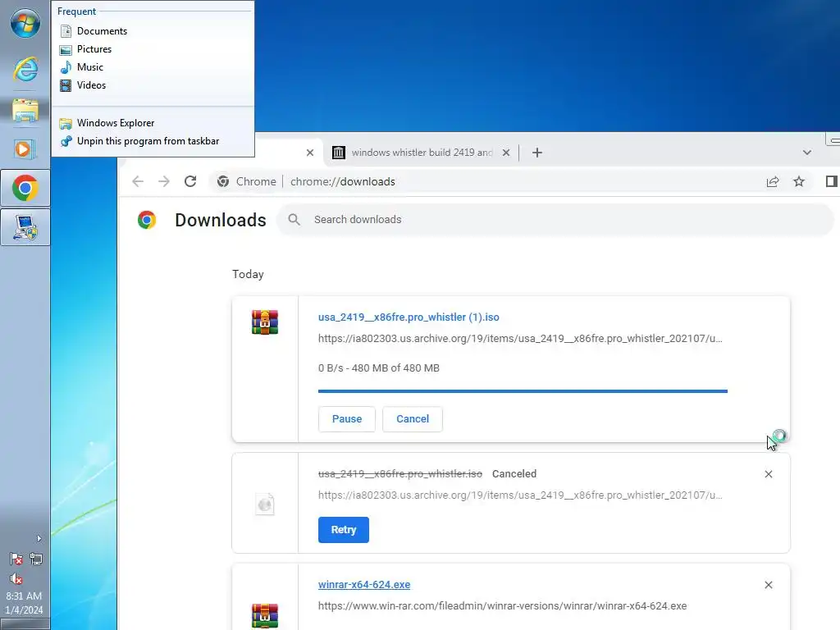This screenshot has height=630, width=840.
Task: Launch Internet Explorer from taskbar
Action: click(25, 69)
